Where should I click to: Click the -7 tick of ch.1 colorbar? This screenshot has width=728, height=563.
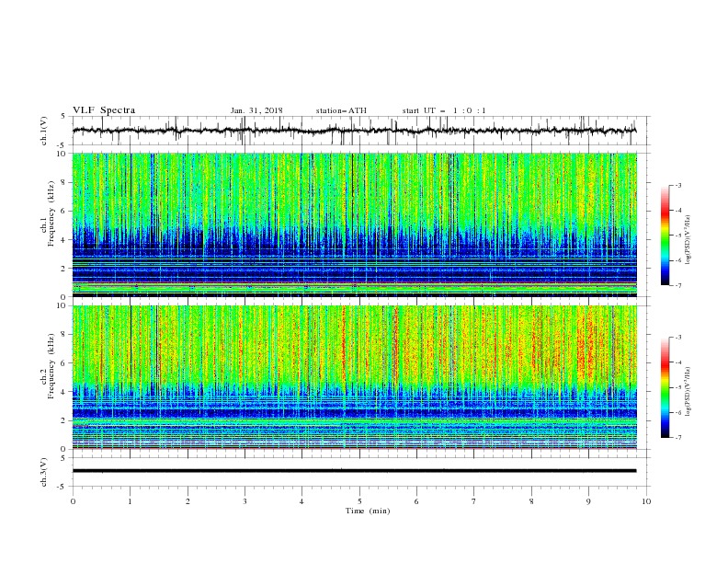(x=677, y=285)
